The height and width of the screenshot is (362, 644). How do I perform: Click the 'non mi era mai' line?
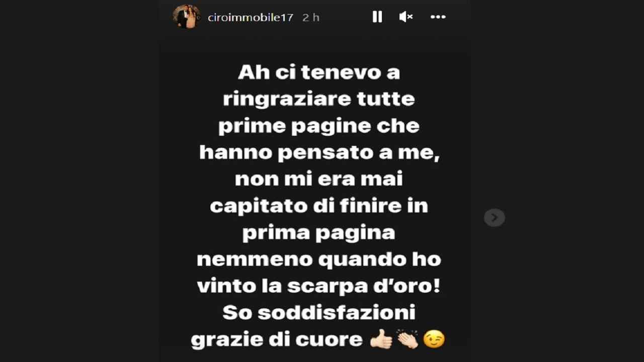319,179
